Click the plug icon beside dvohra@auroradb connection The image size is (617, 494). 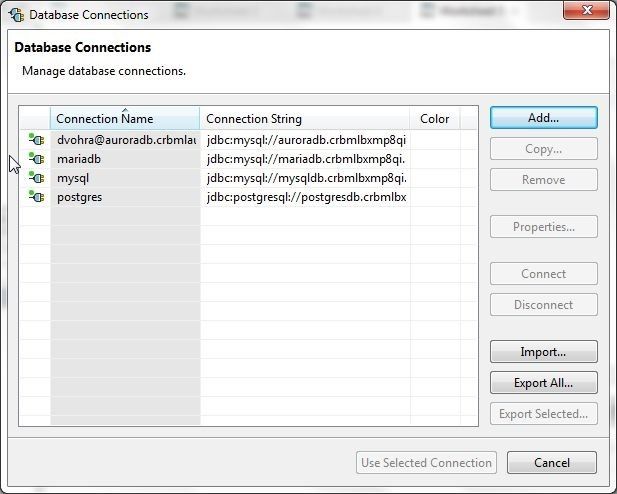(x=36, y=139)
